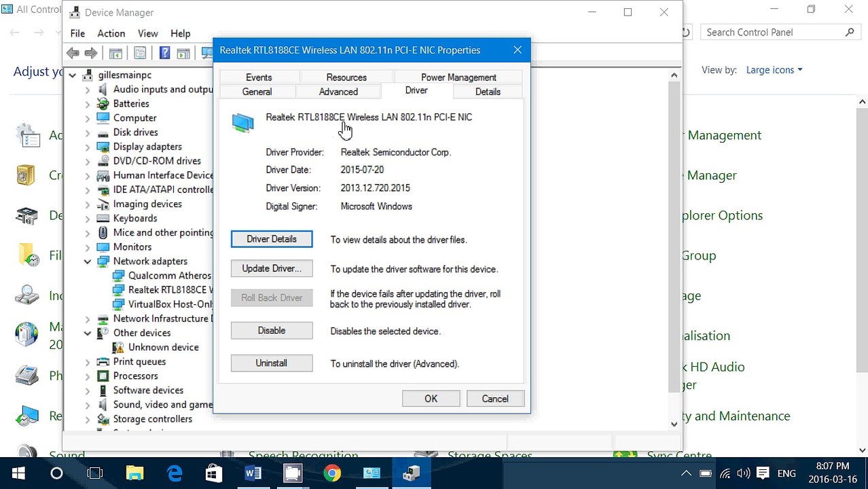Click the Back arrow in Device Manager toolbar

[73, 53]
